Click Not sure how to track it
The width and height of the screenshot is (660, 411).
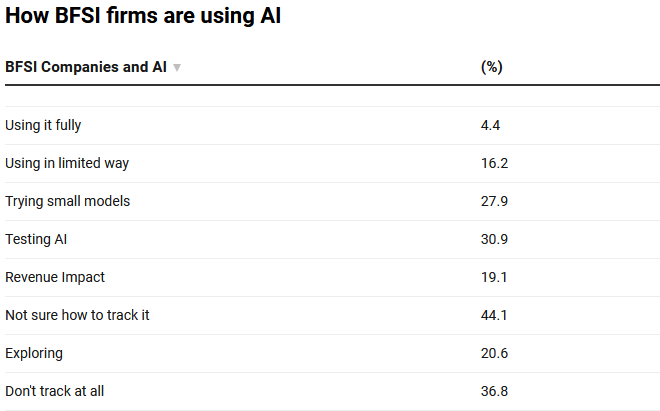(77, 315)
